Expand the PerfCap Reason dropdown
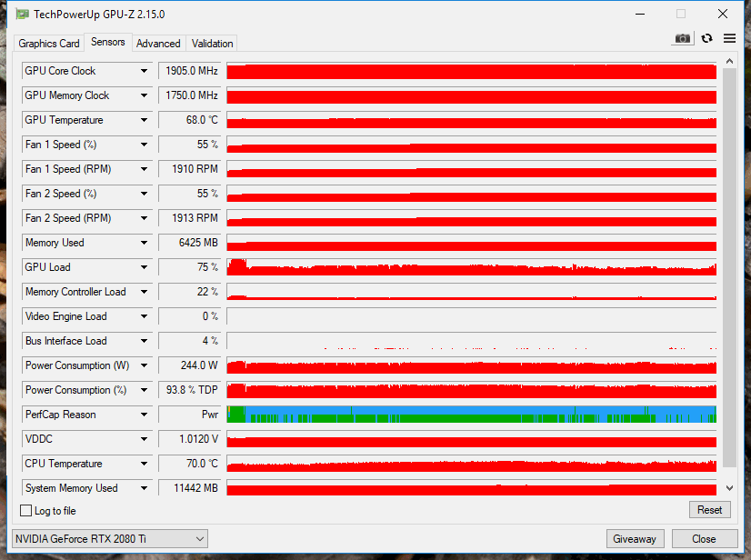The height and width of the screenshot is (560, 751). click(x=144, y=415)
